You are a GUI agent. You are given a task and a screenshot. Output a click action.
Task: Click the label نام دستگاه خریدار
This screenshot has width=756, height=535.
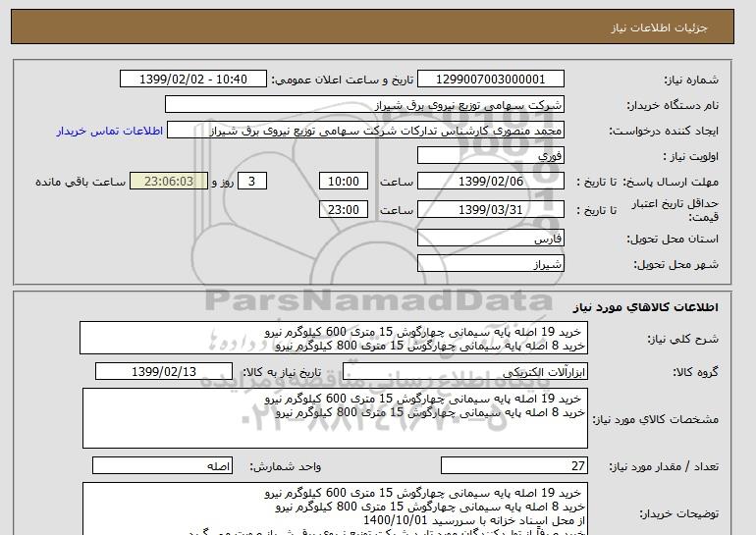coord(673,105)
